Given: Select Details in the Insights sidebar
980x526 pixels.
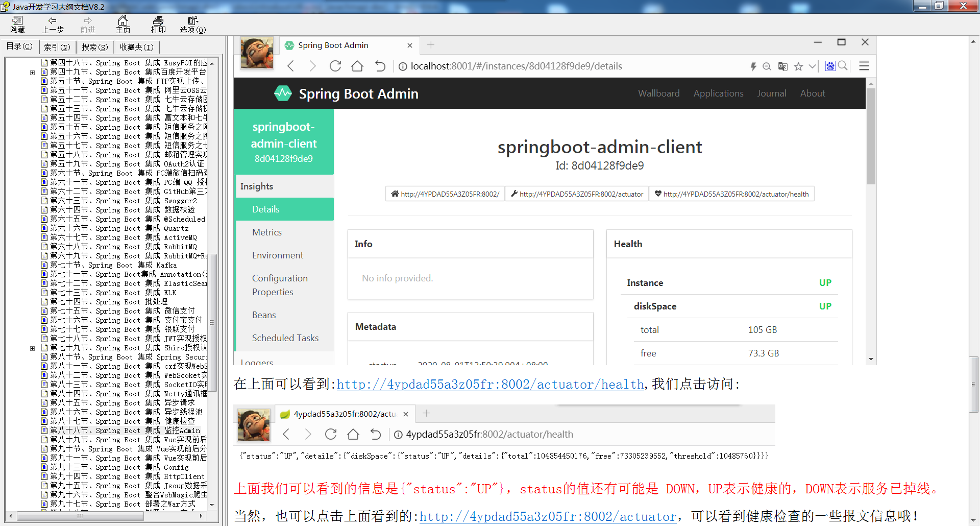Looking at the screenshot, I should coord(285,209).
